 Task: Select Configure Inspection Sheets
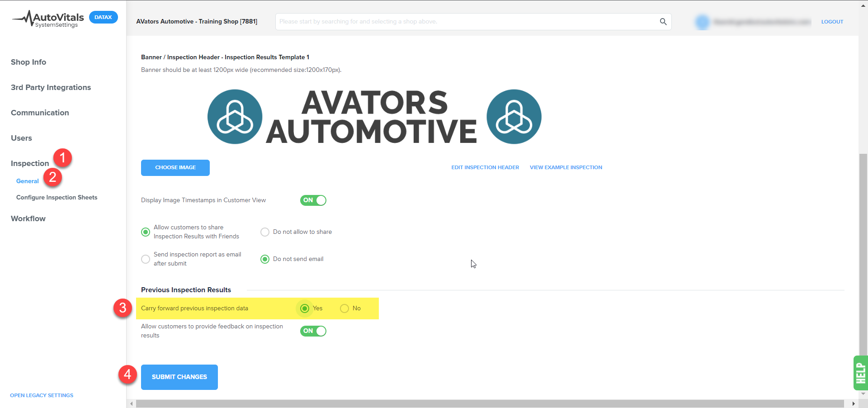click(57, 197)
